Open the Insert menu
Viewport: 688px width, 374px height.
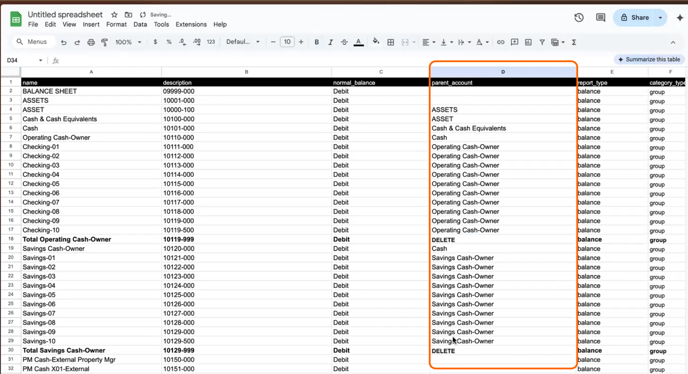tap(91, 25)
